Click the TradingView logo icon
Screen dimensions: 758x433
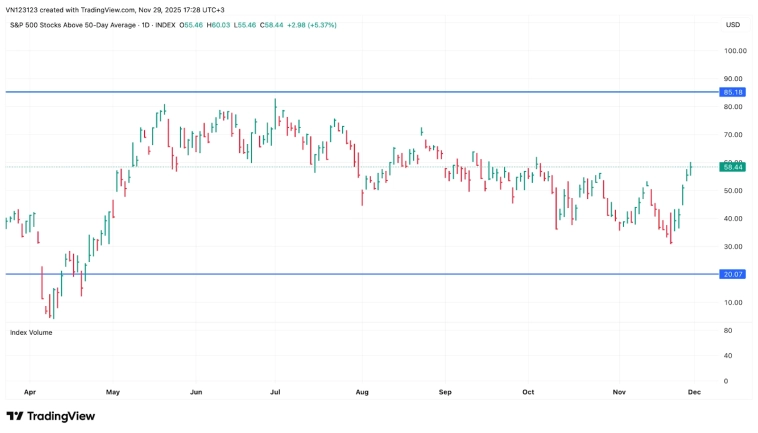point(15,416)
